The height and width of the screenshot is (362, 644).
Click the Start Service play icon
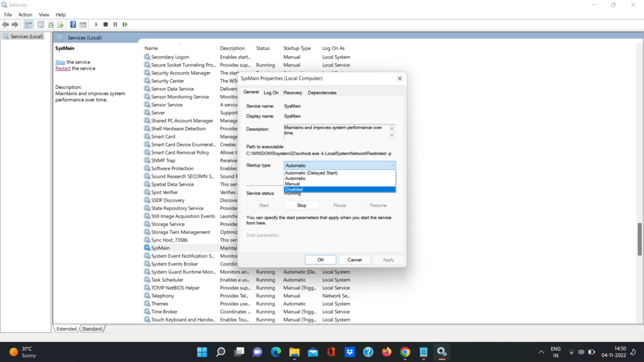pos(96,25)
